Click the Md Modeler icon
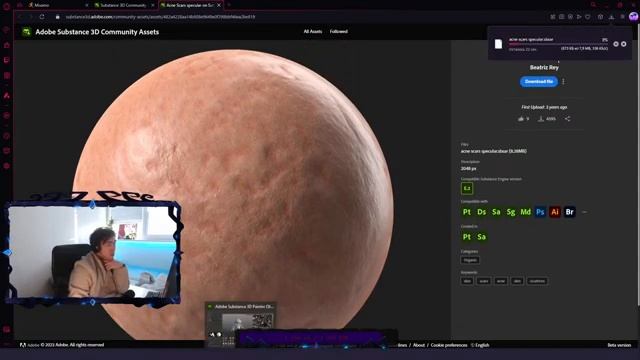Viewport: 640px width, 360px height. (x=526, y=212)
